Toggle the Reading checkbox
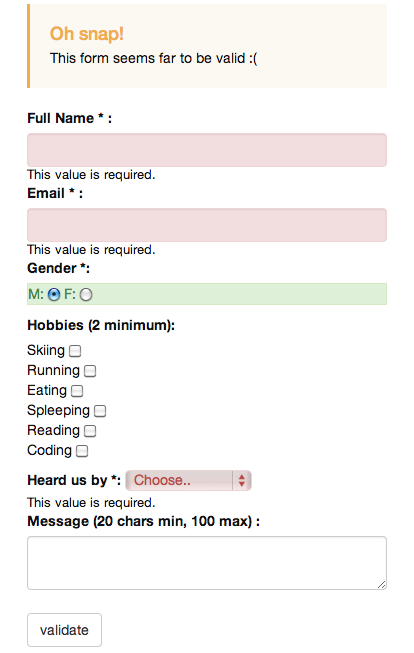The height and width of the screenshot is (653, 414). (90, 431)
